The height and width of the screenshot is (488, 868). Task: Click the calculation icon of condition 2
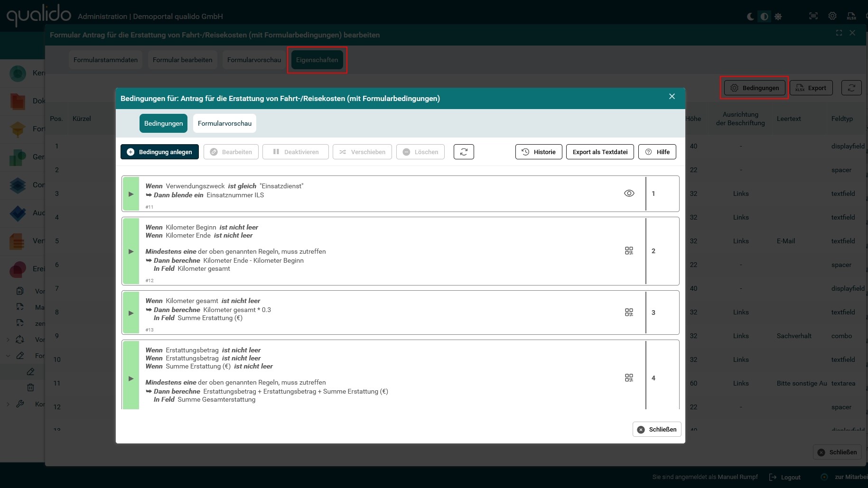click(x=629, y=250)
